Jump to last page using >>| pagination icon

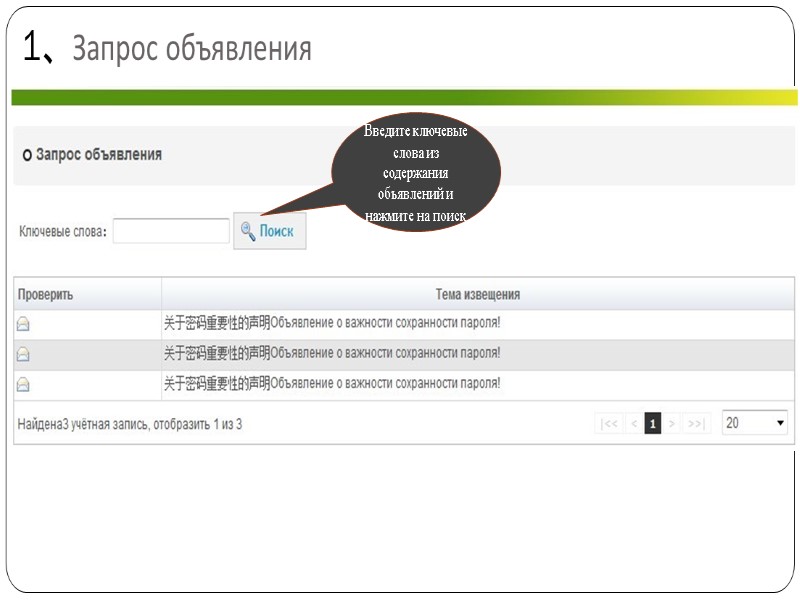coord(695,422)
